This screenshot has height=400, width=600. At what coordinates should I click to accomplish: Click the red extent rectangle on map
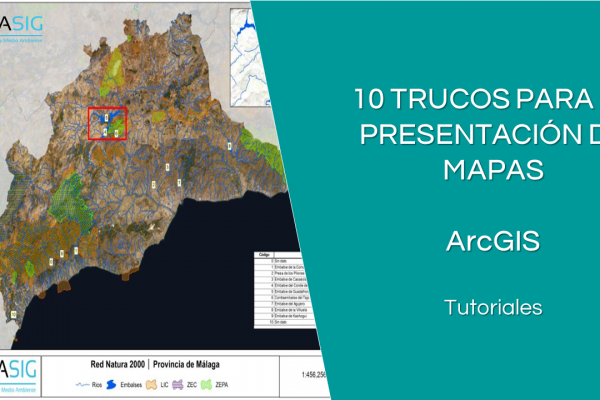point(108,124)
